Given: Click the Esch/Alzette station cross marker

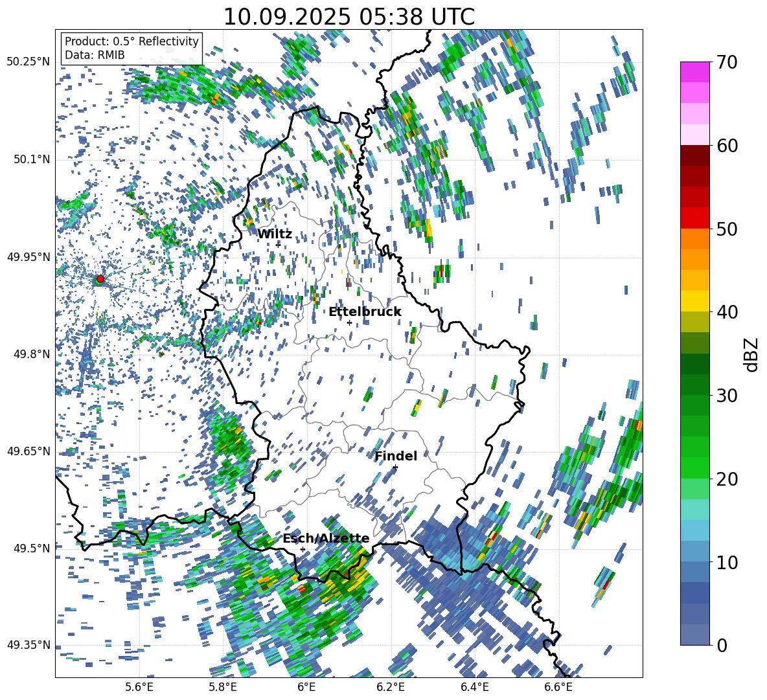Looking at the screenshot, I should pos(303,549).
